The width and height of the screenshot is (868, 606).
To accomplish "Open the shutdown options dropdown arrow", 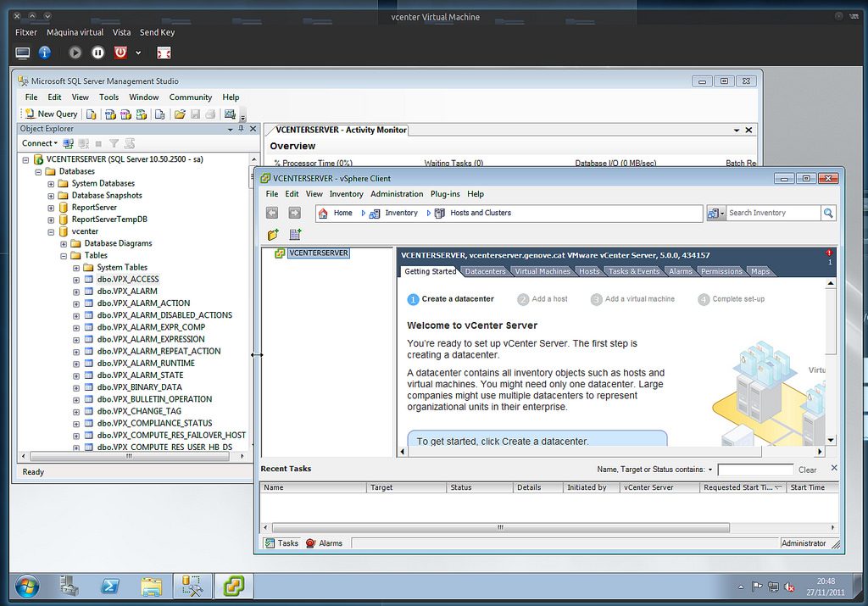I will point(138,53).
